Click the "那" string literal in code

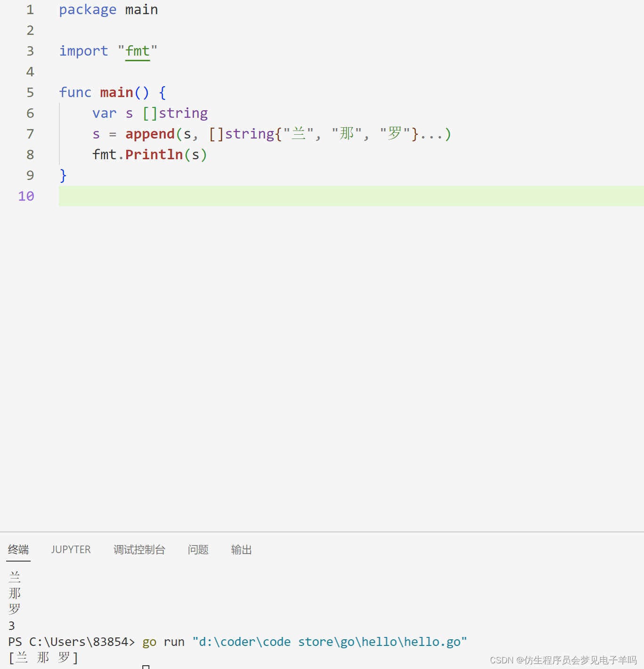pos(347,134)
